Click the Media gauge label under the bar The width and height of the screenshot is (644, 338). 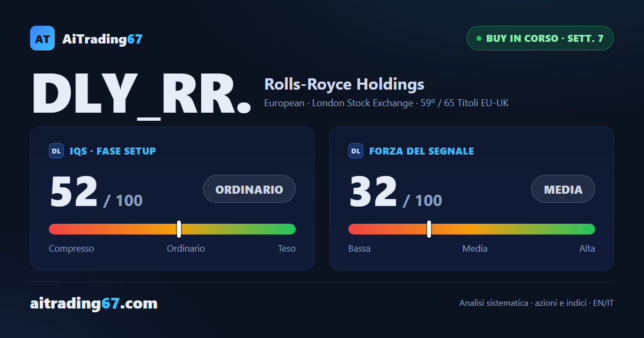(475, 248)
